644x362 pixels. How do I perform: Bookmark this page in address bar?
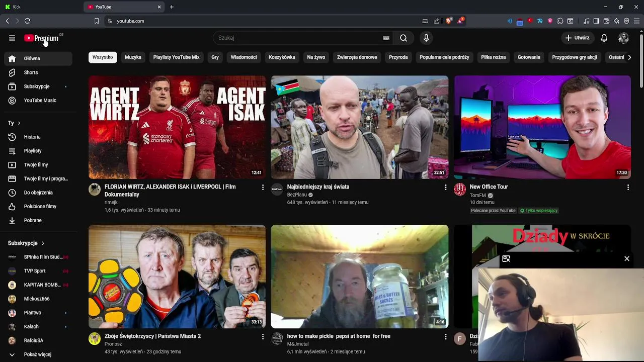pyautogui.click(x=97, y=21)
